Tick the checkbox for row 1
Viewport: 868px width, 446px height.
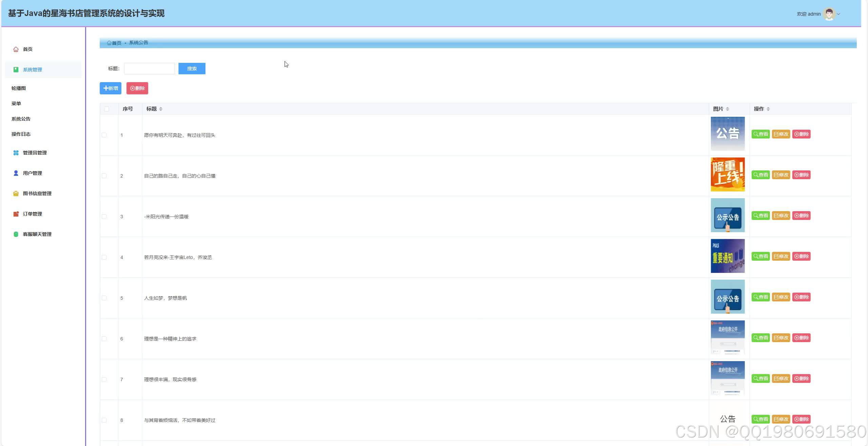point(104,135)
